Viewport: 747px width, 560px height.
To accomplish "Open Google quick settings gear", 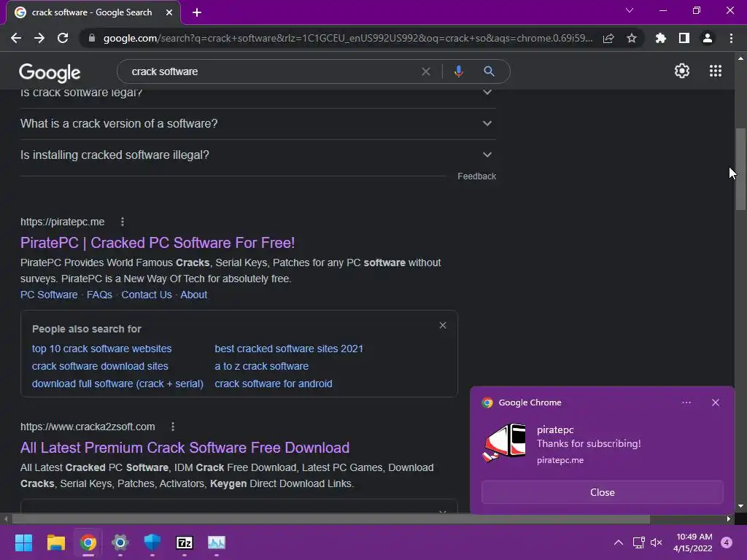I will click(682, 71).
